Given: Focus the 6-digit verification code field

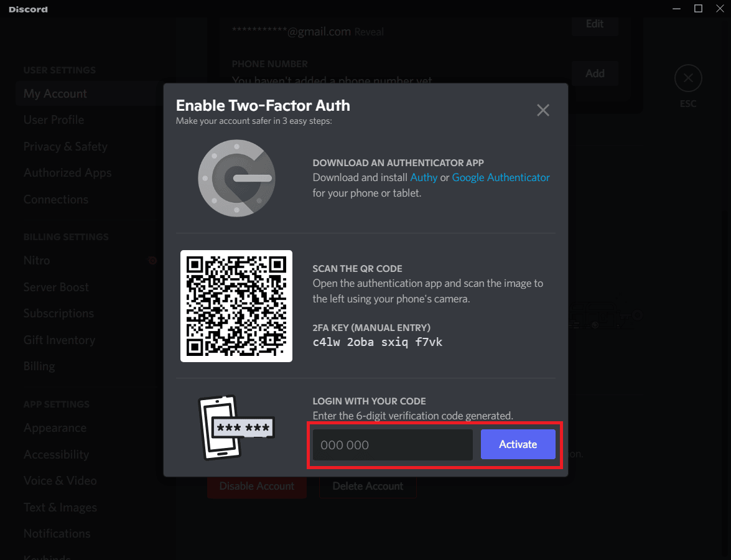Looking at the screenshot, I should (x=393, y=445).
